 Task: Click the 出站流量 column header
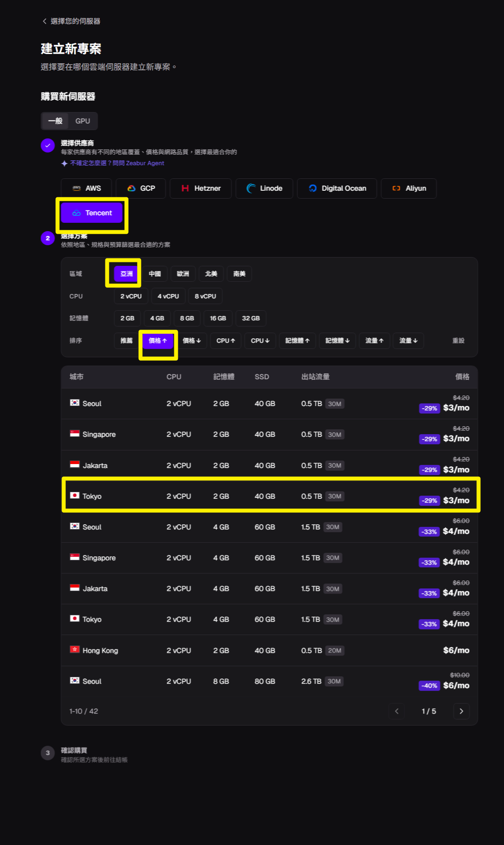pos(315,377)
